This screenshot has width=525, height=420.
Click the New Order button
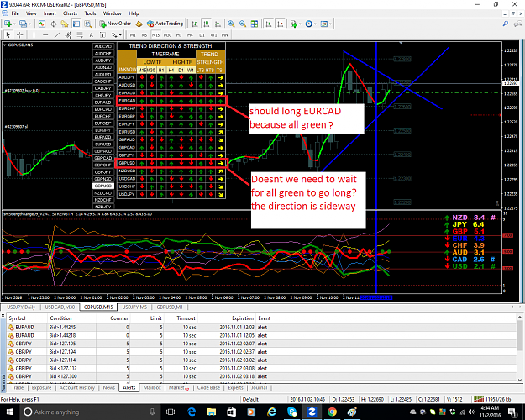(115, 24)
